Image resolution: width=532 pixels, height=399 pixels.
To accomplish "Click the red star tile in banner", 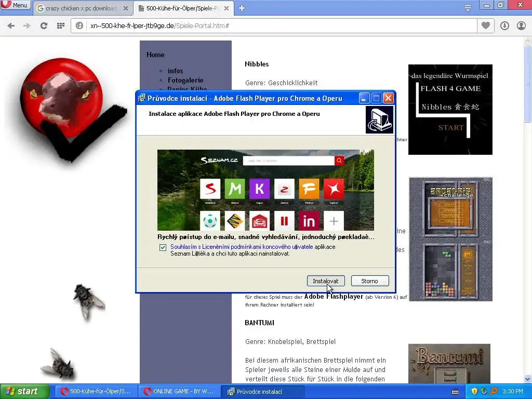I will tap(334, 189).
